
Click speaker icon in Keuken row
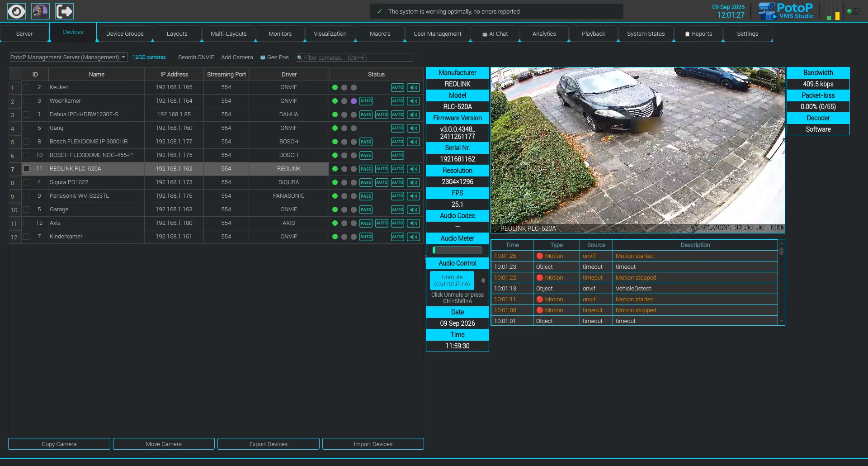point(413,87)
